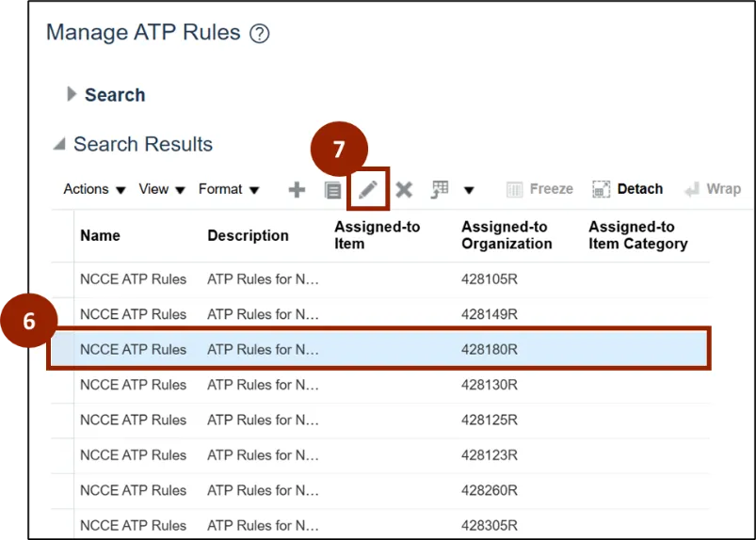Click the X Delete icon
The height and width of the screenshot is (540, 756).
point(404,190)
